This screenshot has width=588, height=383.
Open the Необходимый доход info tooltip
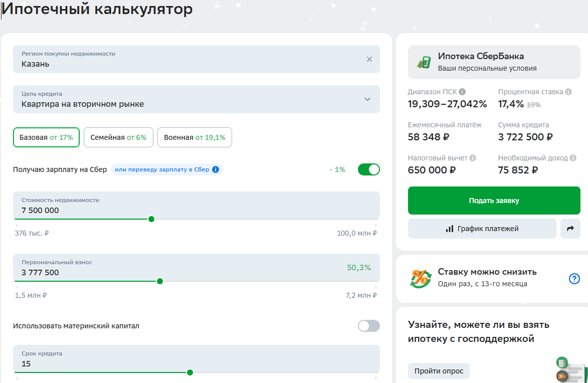(572, 157)
